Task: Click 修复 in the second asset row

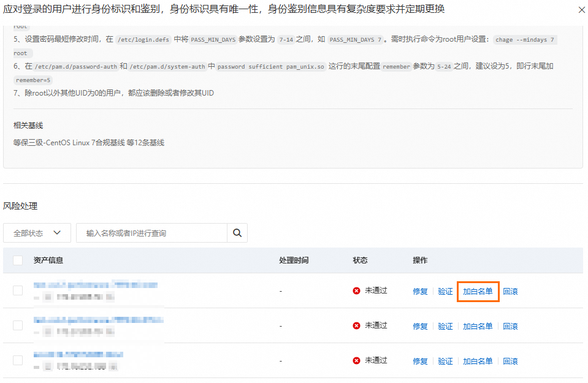Action: click(420, 326)
